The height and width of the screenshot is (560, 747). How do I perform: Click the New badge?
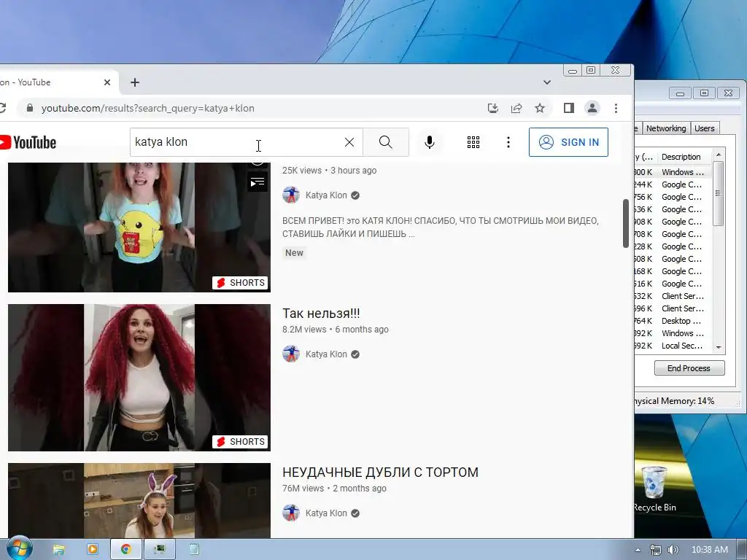point(294,253)
